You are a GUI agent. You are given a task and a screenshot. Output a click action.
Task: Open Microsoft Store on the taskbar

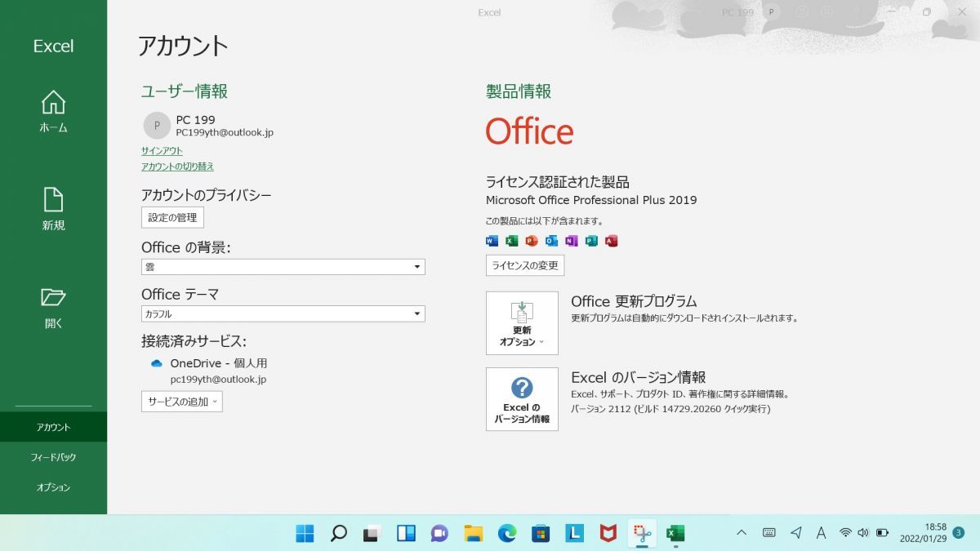tap(541, 533)
